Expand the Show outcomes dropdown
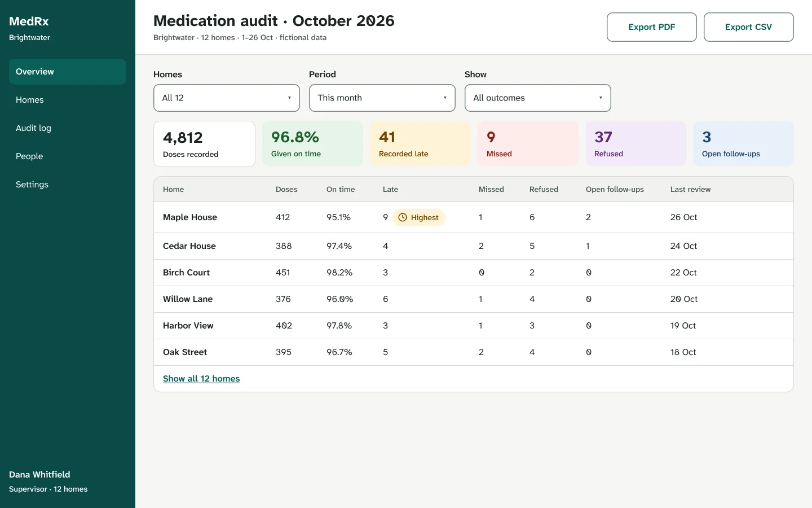This screenshot has width=812, height=508. 538,98
